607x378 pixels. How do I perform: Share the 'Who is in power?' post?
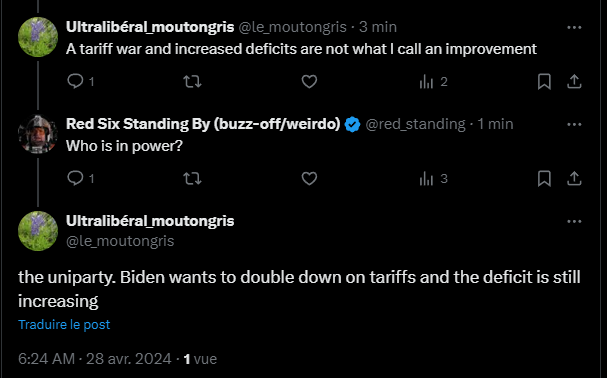point(574,178)
